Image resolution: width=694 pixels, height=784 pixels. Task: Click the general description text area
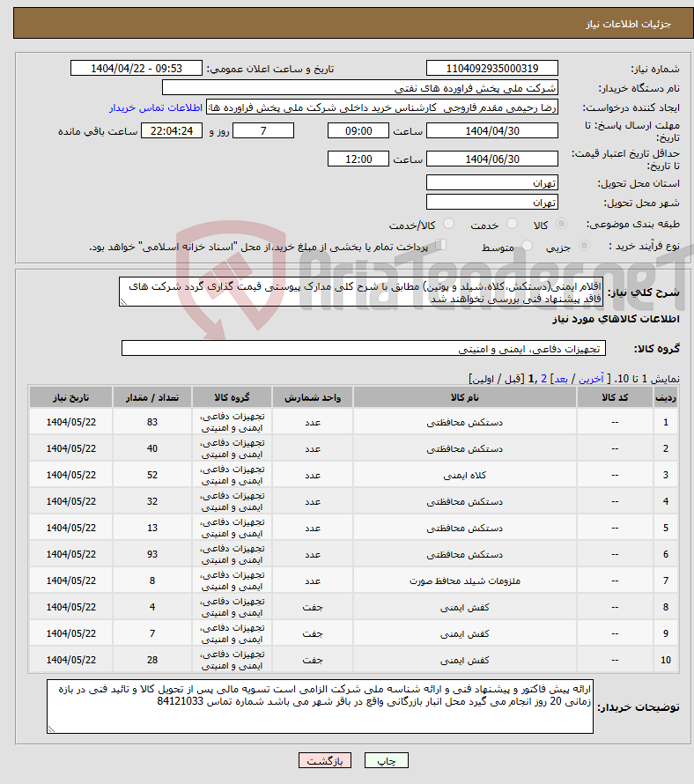pyautogui.click(x=361, y=292)
